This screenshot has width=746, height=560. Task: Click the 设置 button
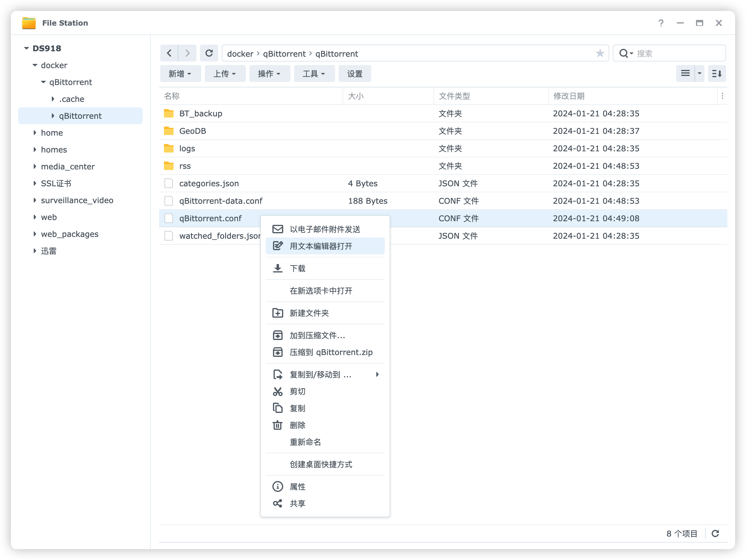[x=354, y=74]
